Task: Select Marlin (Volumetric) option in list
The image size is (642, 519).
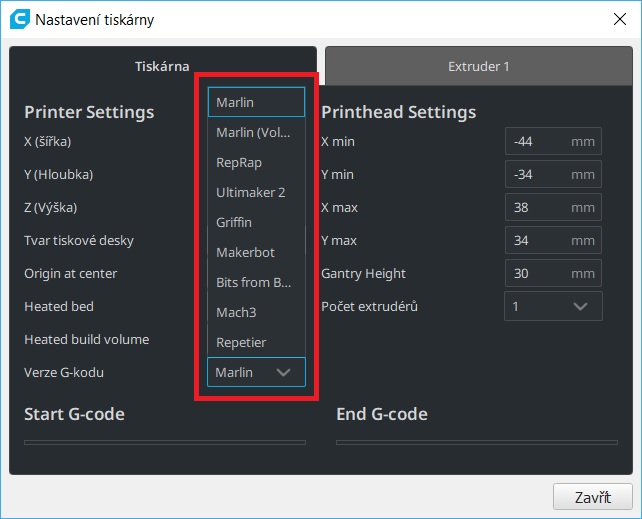Action: (x=255, y=132)
